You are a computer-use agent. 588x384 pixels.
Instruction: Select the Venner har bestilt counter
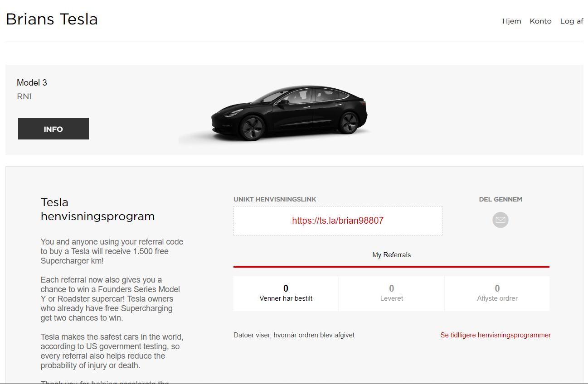pos(286,293)
